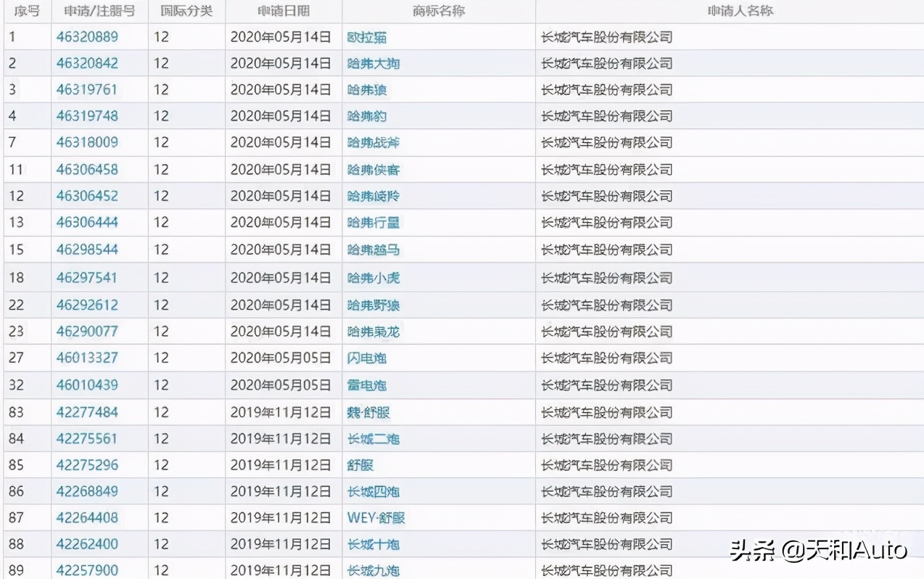Open application number 42275296

(87, 464)
